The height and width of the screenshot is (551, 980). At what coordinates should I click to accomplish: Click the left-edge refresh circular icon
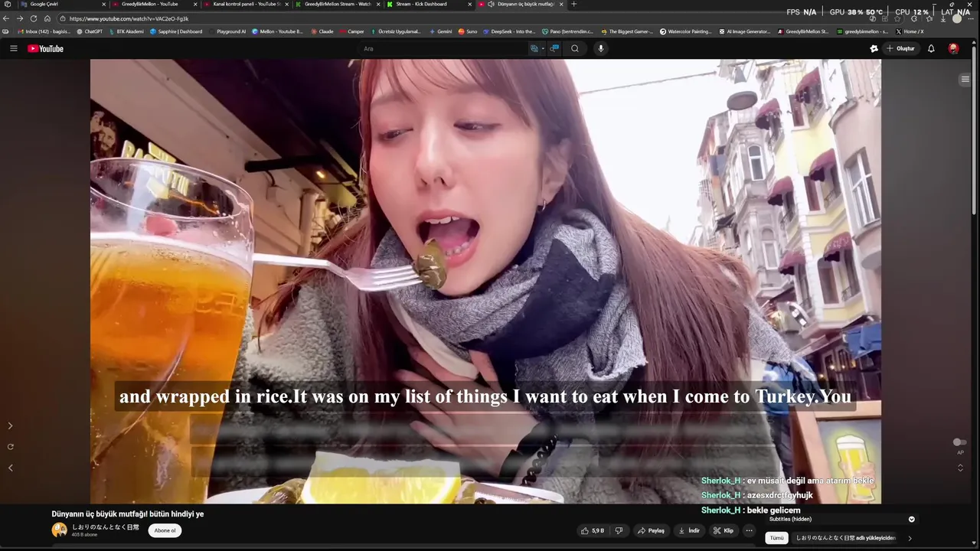[10, 446]
